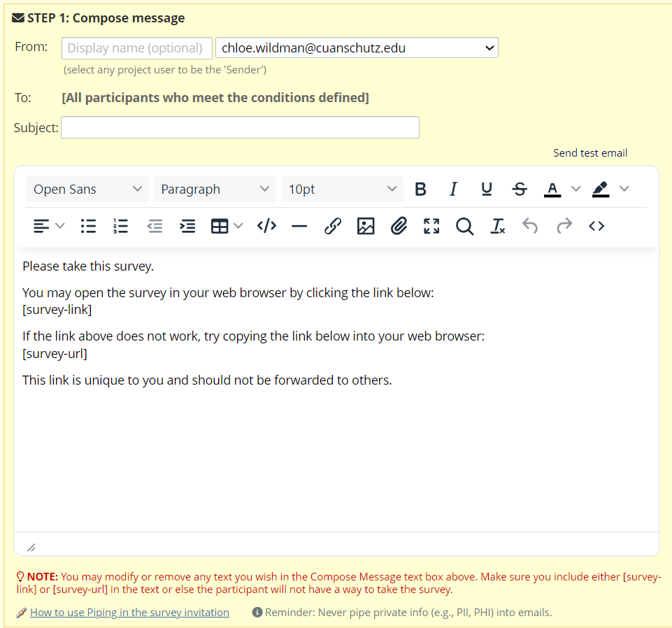Apply underline formatting
The width and height of the screenshot is (672, 628).
pyautogui.click(x=486, y=189)
